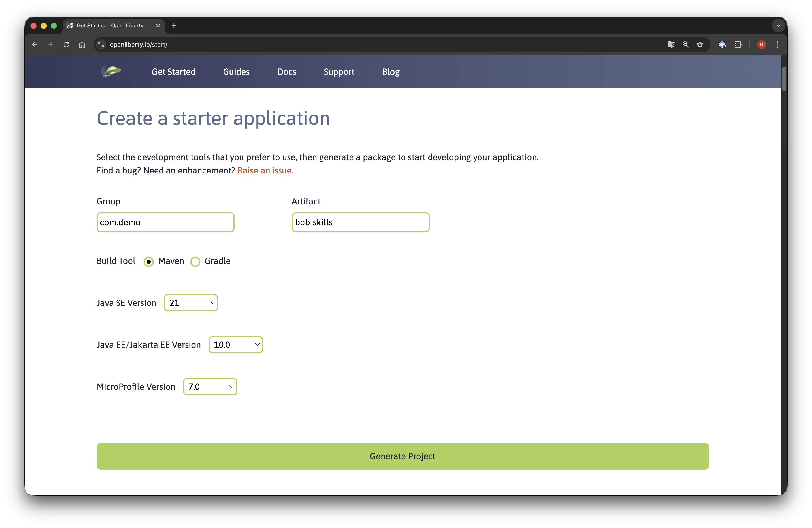Expand the MicroProfile Version dropdown

pyautogui.click(x=210, y=387)
